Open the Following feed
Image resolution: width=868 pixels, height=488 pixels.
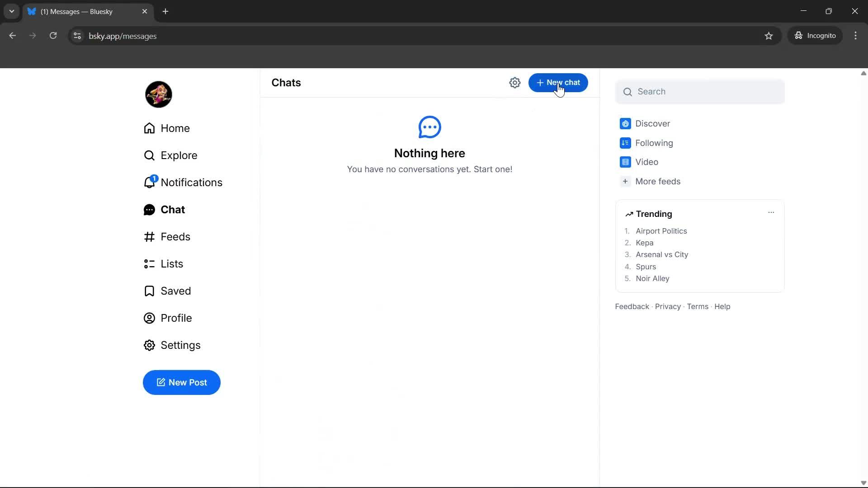[x=653, y=143]
